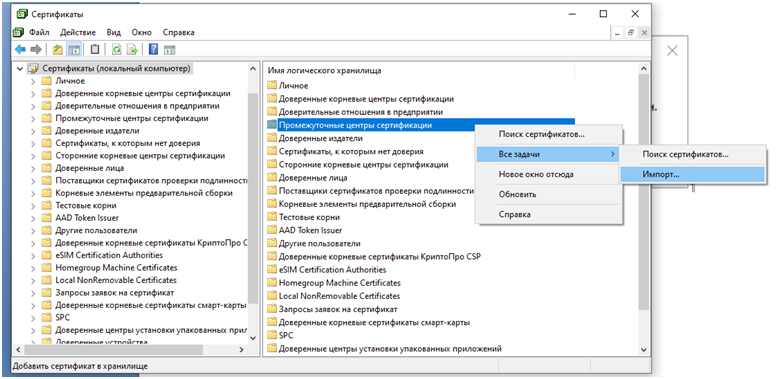Select Другие пользователи in left tree
Screen dimensions: 776x379
pyautogui.click(x=96, y=230)
